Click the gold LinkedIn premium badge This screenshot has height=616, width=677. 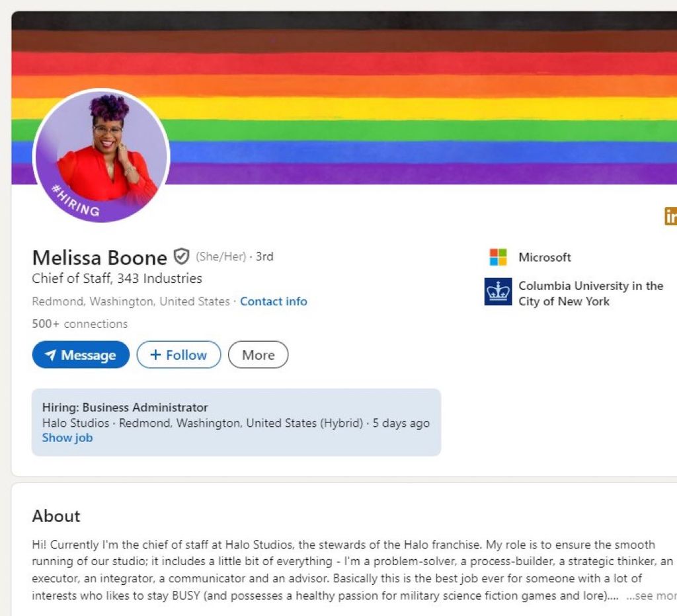[x=670, y=216]
